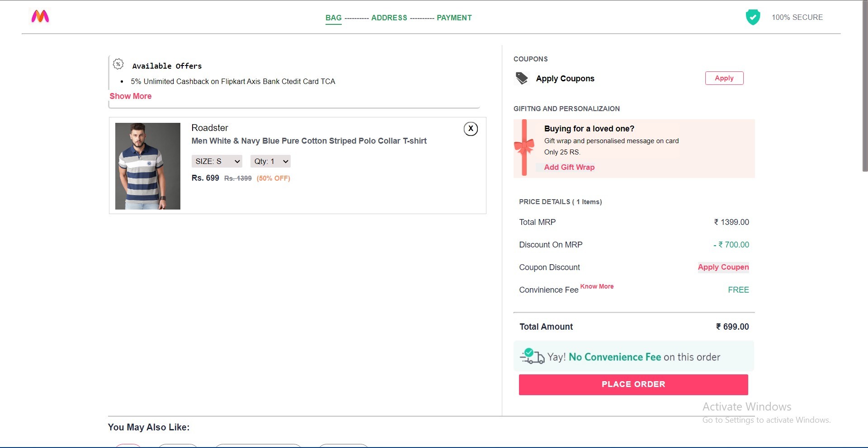Go to the BAG checkout step

[x=334, y=18]
